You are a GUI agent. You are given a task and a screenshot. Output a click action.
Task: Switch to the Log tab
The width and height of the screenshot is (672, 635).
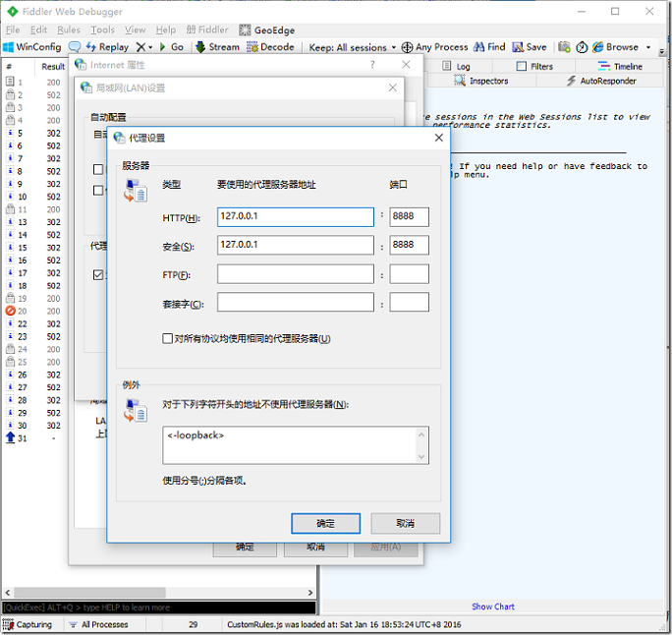(x=457, y=67)
